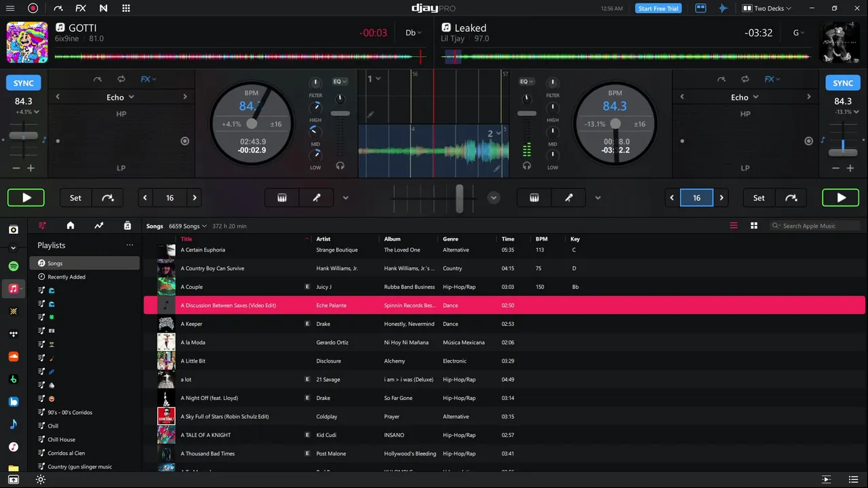Screen dimensions: 868x488
Task: Open the left deck EQ mode dropdown
Action: pyautogui.click(x=340, y=81)
